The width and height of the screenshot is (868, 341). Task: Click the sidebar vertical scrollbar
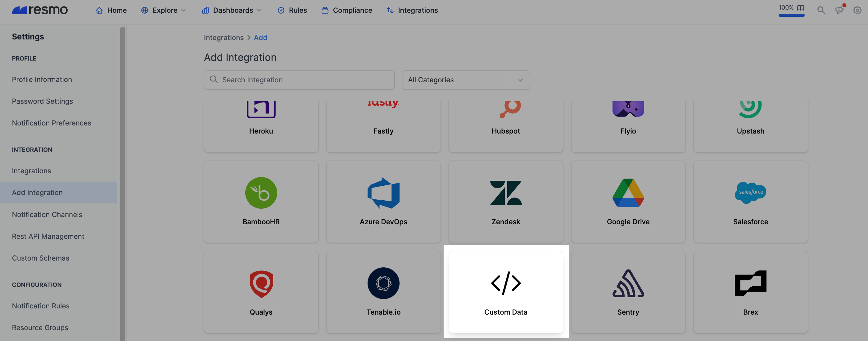[x=123, y=184]
